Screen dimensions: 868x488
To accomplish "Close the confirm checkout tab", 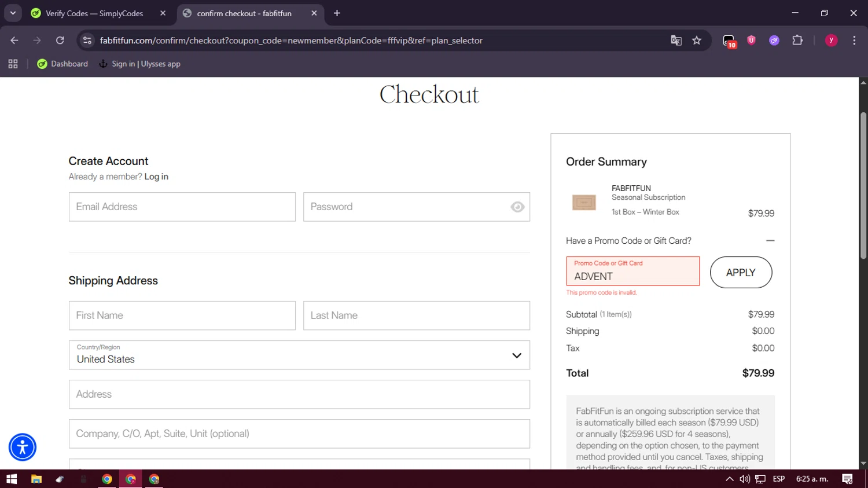I will click(314, 13).
